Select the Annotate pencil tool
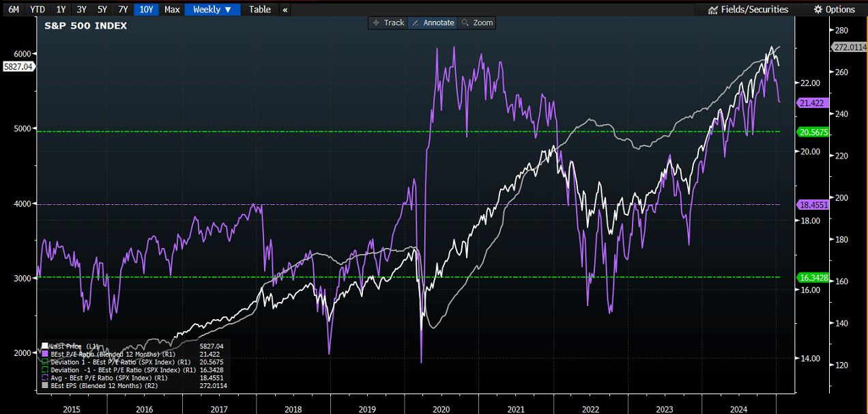The height and width of the screenshot is (414, 868). [x=432, y=23]
